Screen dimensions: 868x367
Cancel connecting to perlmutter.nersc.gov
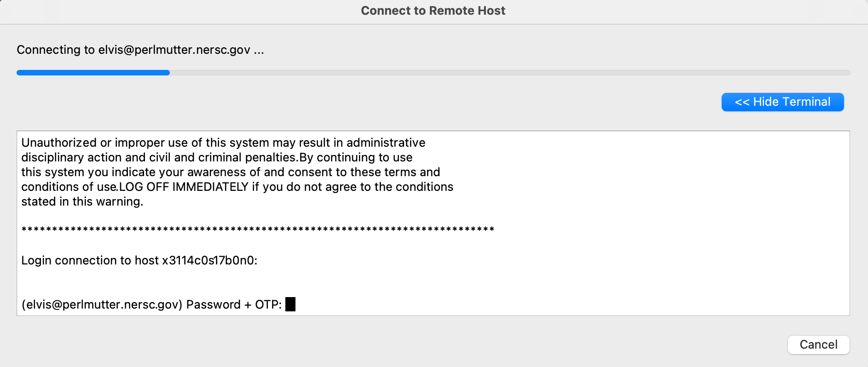pos(818,344)
